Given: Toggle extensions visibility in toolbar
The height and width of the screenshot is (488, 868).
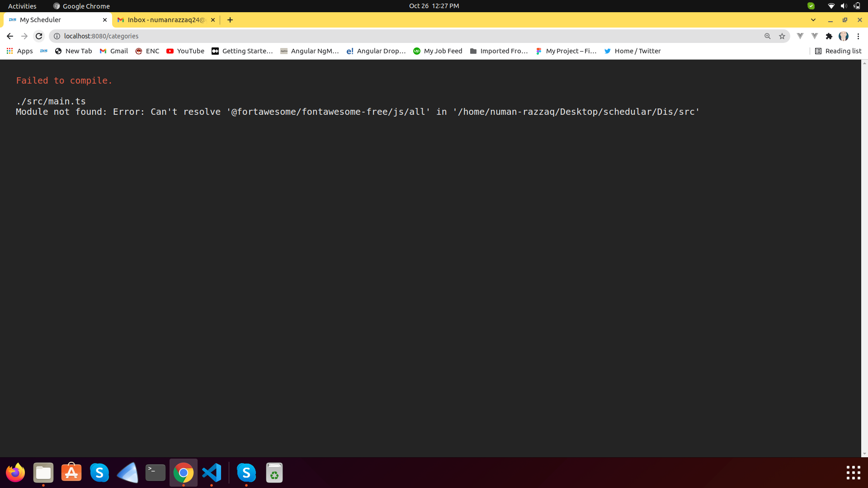Looking at the screenshot, I should coord(829,36).
